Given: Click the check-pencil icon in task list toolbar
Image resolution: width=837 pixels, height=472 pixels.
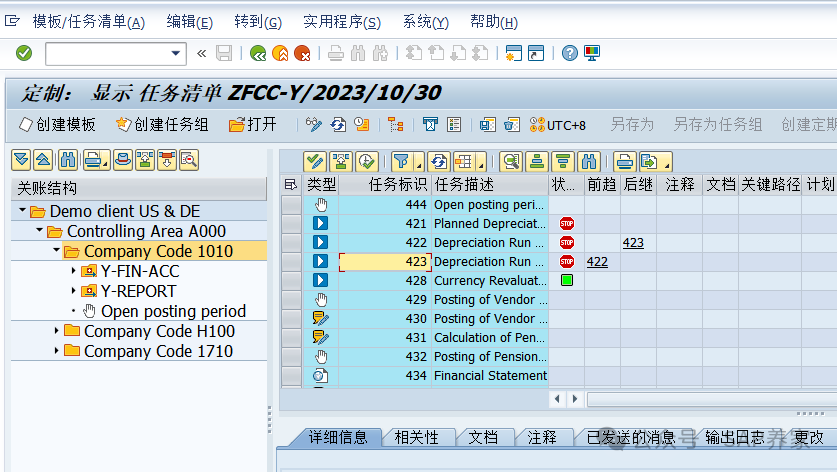Looking at the screenshot, I should 314,161.
